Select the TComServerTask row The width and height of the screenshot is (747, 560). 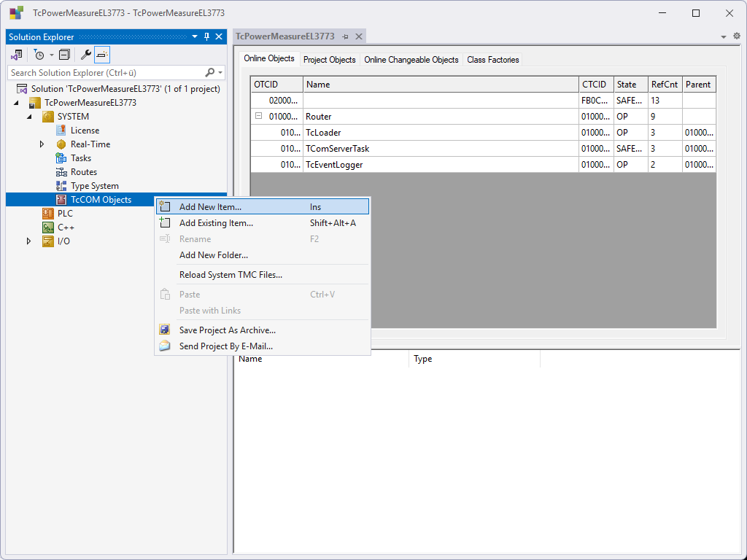[483, 149]
